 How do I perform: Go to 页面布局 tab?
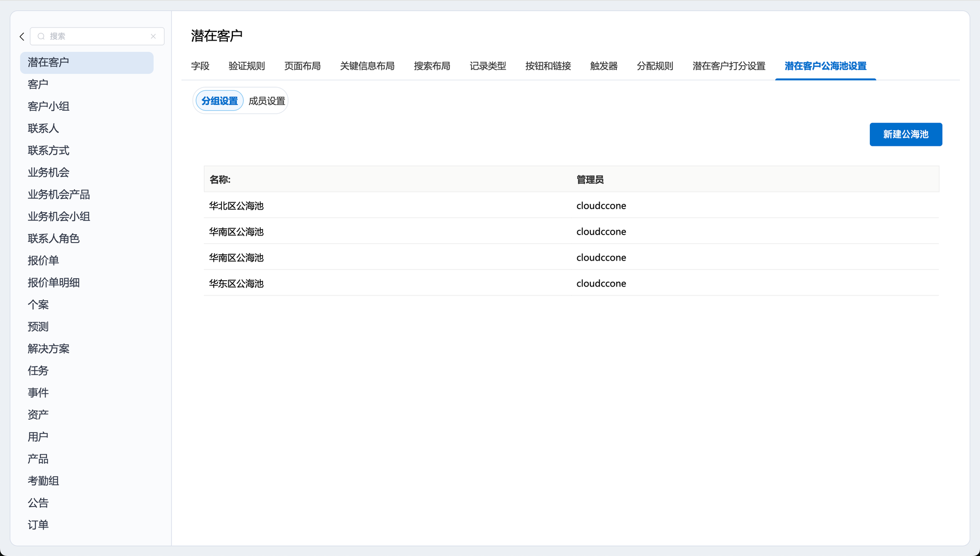pos(302,66)
